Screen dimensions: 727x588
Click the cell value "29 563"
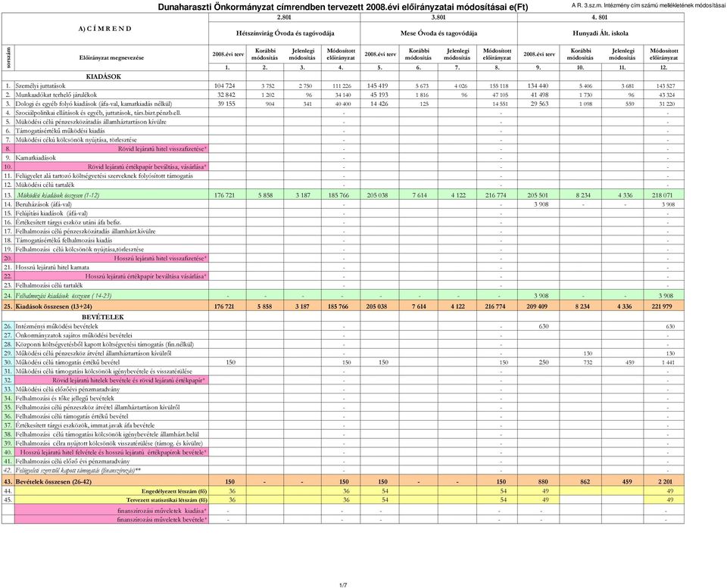pyautogui.click(x=540, y=104)
